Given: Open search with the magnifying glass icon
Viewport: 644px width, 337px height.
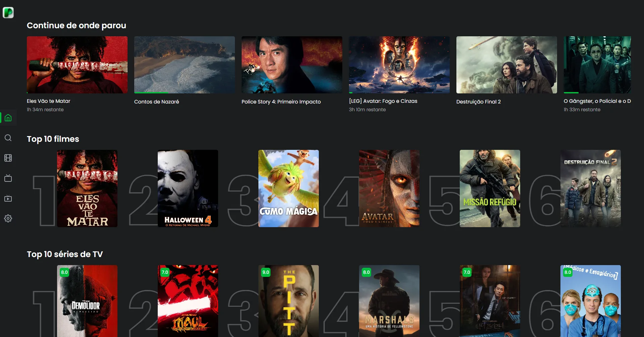Looking at the screenshot, I should point(8,138).
